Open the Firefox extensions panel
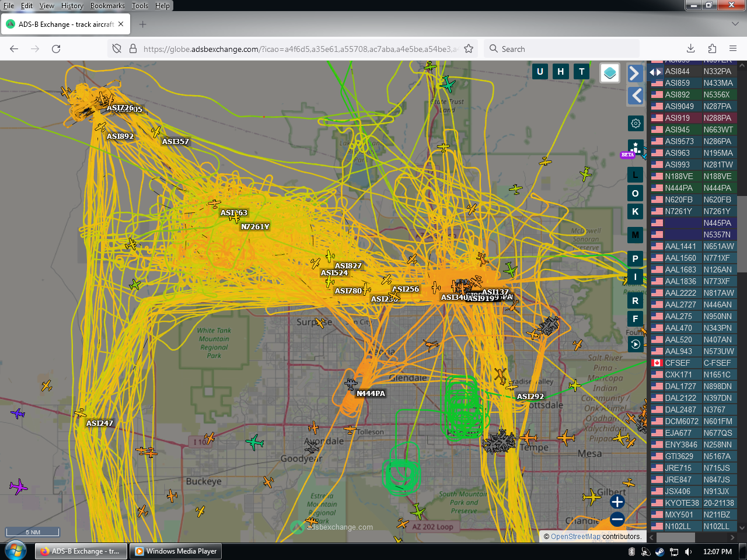 coord(712,49)
